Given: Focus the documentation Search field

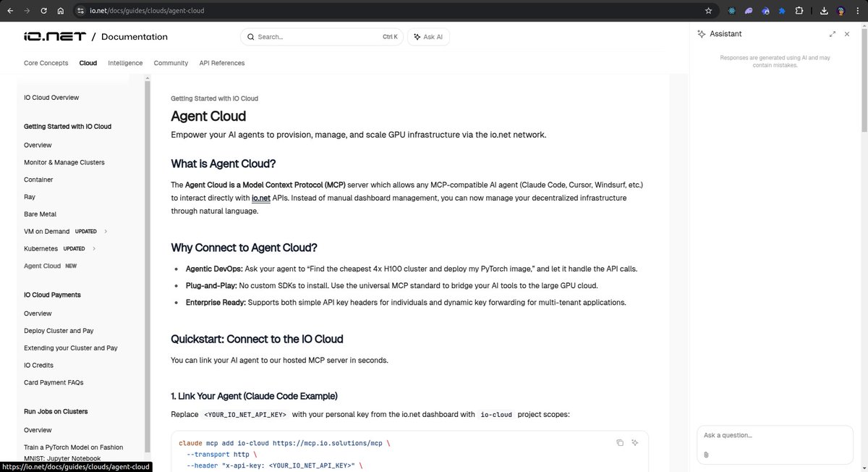Looking at the screenshot, I should pyautogui.click(x=322, y=37).
